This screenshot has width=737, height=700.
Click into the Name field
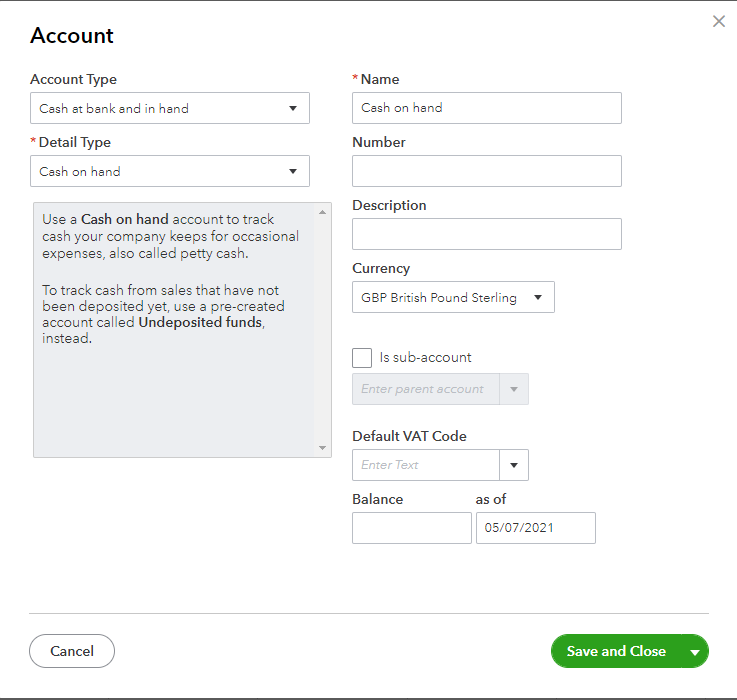(487, 108)
